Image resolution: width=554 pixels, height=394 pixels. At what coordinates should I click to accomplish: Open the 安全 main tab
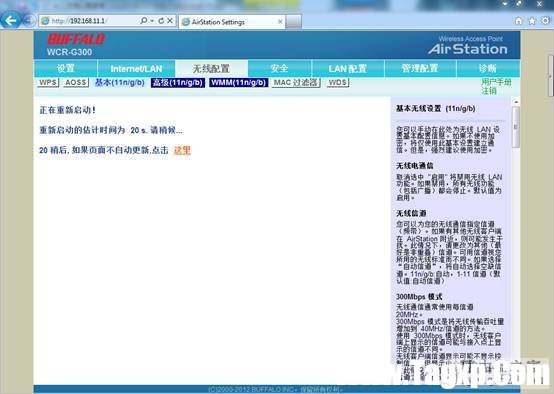pyautogui.click(x=279, y=68)
